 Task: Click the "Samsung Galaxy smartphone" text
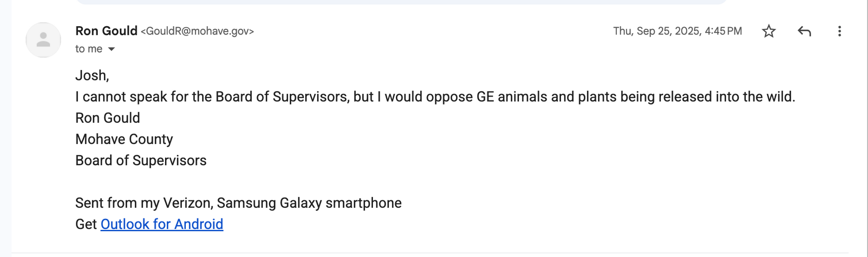[309, 203]
